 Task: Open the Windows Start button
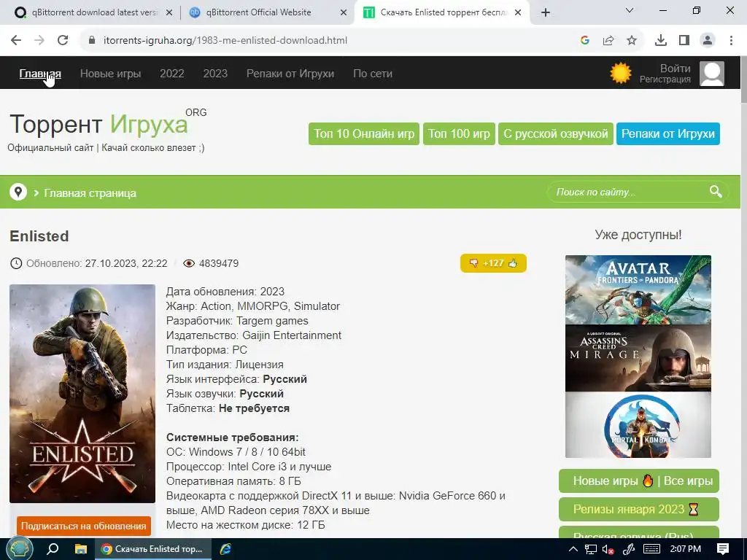point(18,549)
